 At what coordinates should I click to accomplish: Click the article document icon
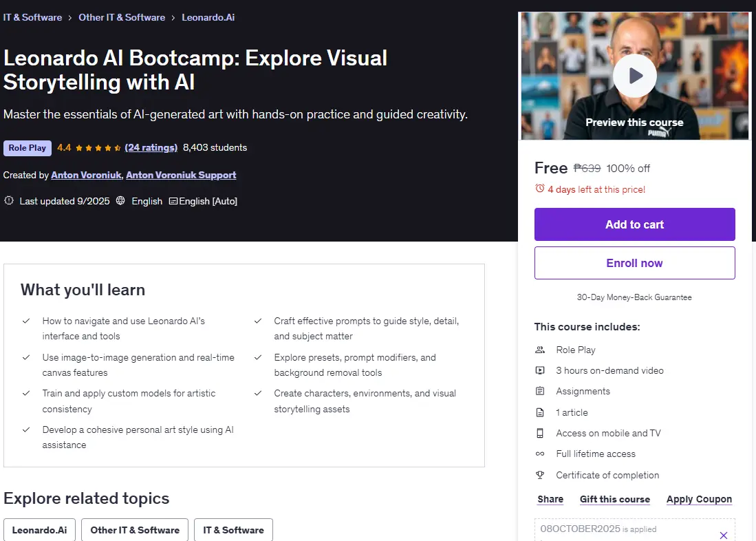point(540,412)
